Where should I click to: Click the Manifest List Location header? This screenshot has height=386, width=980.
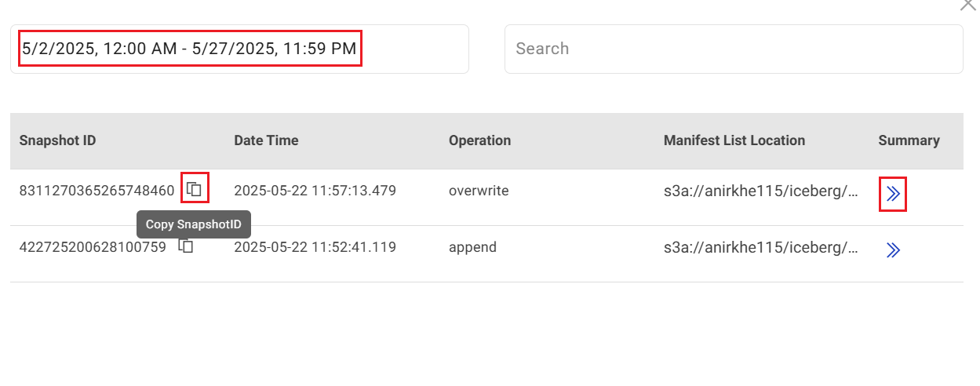(x=734, y=140)
